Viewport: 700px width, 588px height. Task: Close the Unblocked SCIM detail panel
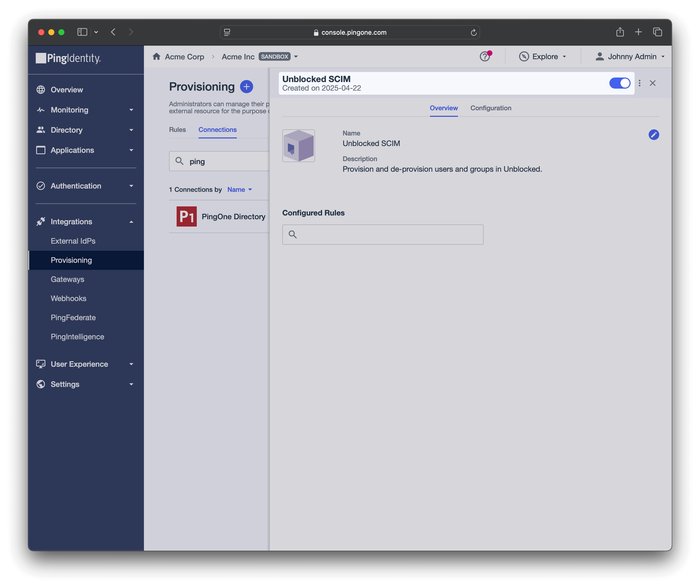652,83
